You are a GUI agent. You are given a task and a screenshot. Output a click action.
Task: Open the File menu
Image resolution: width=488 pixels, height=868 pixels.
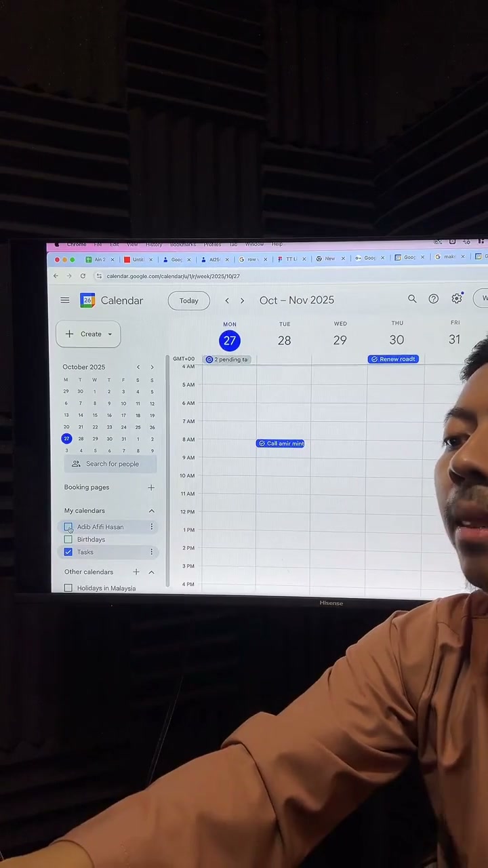click(98, 244)
